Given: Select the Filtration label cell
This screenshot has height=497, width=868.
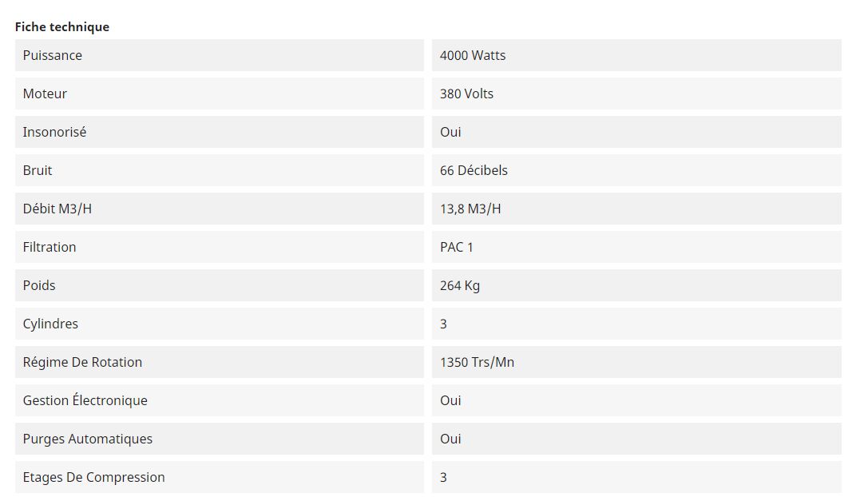Looking at the screenshot, I should pos(50,247).
